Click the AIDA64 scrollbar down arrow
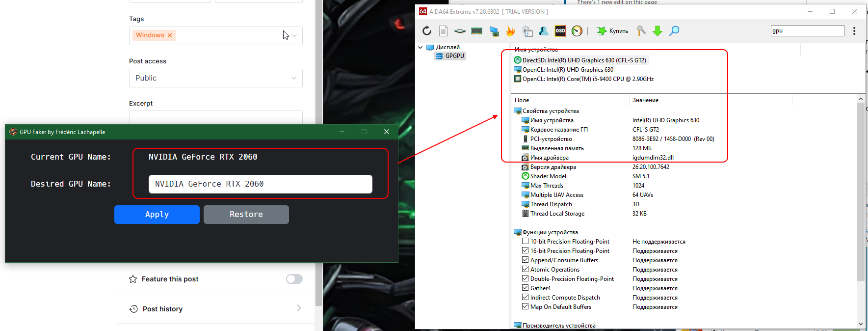The image size is (868, 331). tap(861, 324)
